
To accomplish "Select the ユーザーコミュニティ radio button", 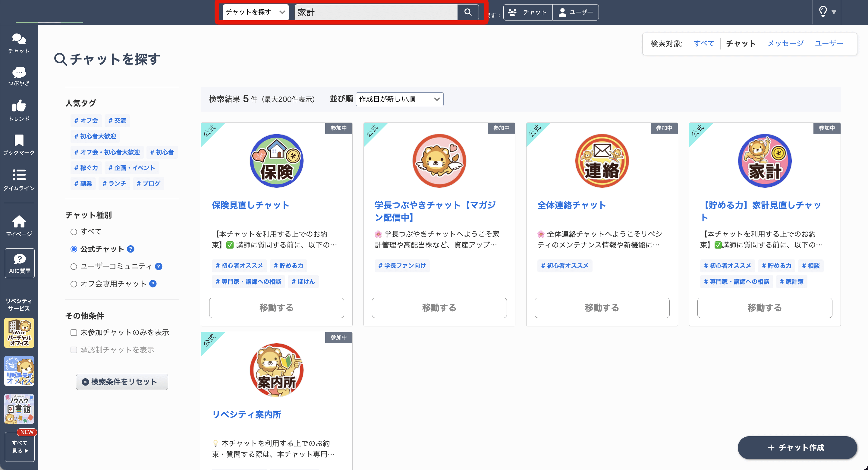I will 74,266.
